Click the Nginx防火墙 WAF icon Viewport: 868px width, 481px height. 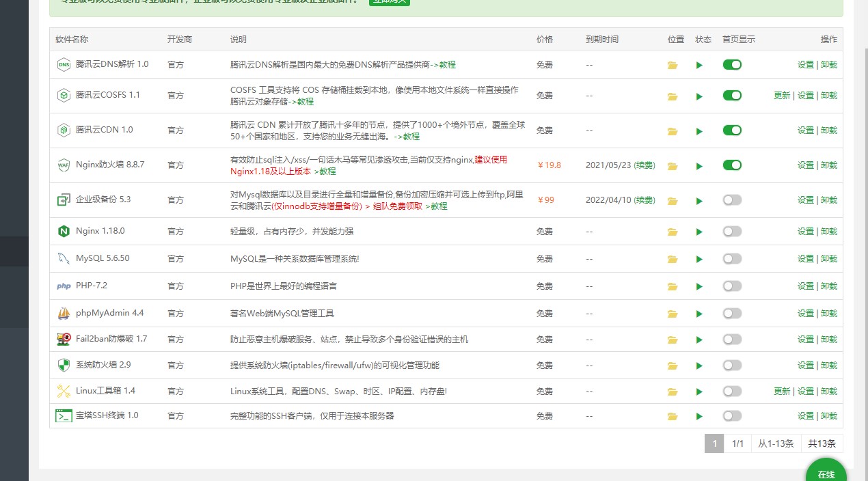click(64, 165)
